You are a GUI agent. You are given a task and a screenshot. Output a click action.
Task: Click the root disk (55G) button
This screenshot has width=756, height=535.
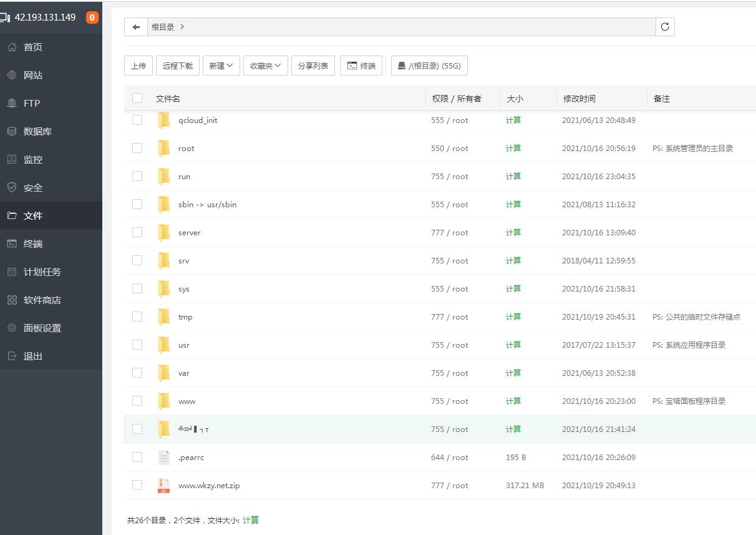(x=429, y=66)
